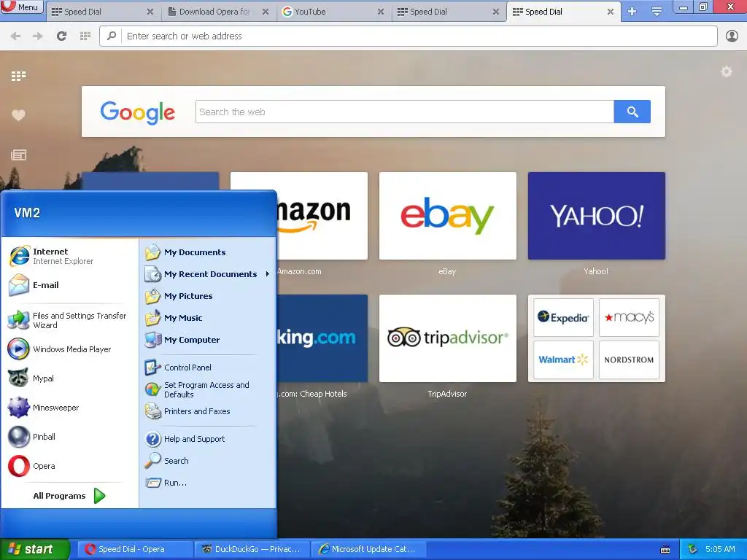Open the TripAdvisor speed dial tile
The image size is (747, 560).
(447, 338)
